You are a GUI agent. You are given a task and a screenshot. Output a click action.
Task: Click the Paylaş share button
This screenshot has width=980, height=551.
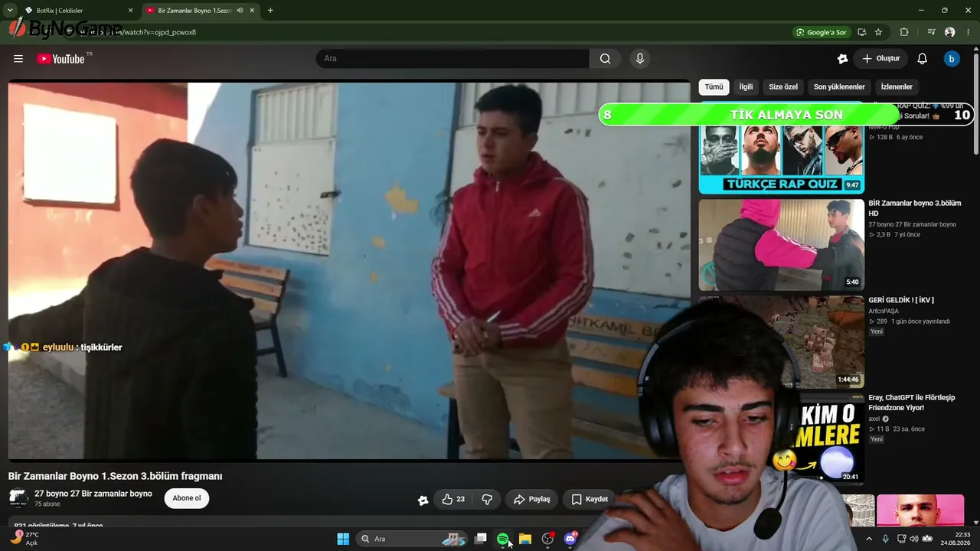[x=532, y=500]
